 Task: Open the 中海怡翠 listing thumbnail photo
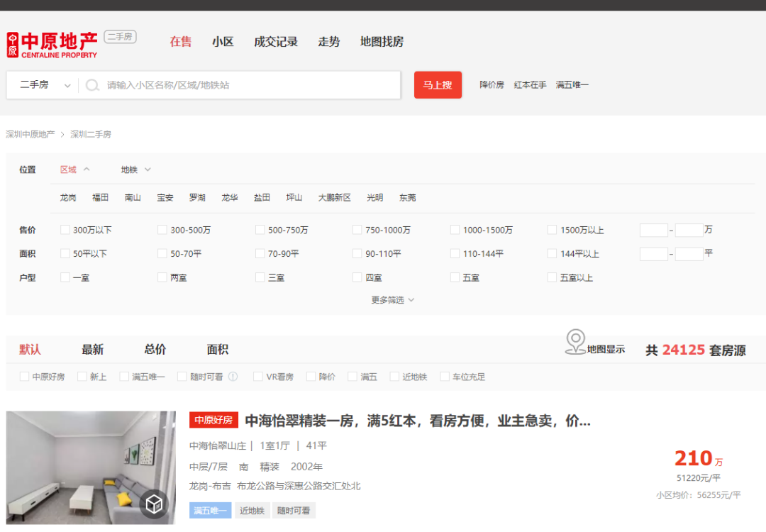click(91, 467)
